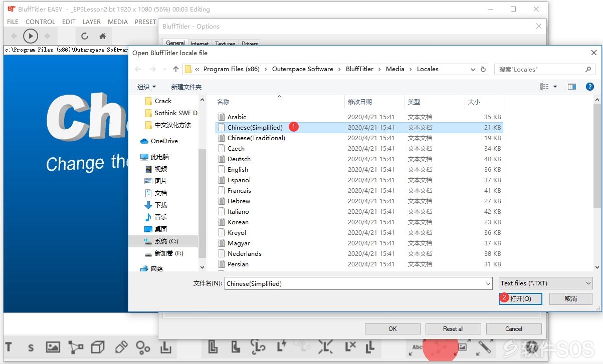Go back in the file dialog
The width and height of the screenshot is (603, 364).
(138, 69)
